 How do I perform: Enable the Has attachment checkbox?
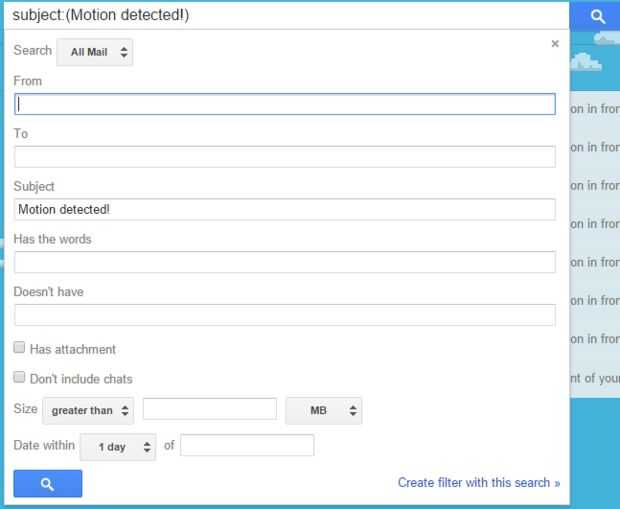coord(20,349)
